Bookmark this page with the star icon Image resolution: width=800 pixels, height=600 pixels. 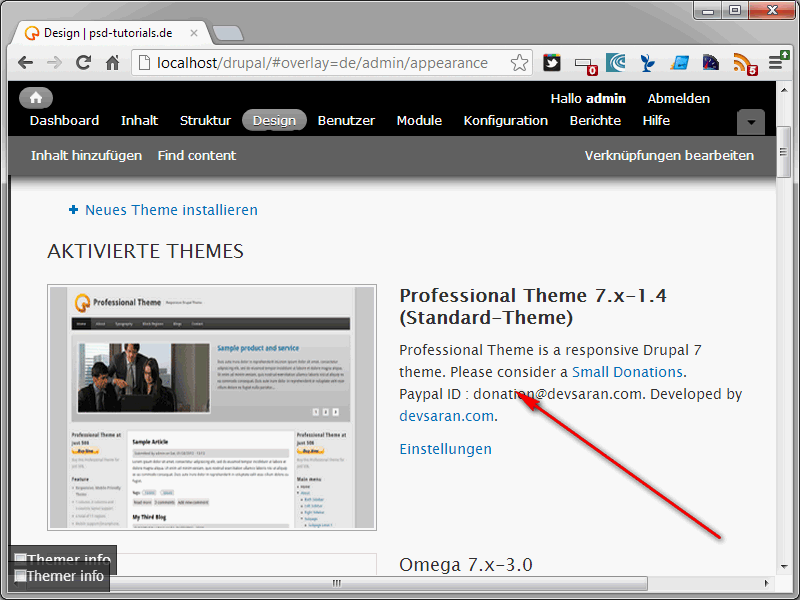pos(519,63)
